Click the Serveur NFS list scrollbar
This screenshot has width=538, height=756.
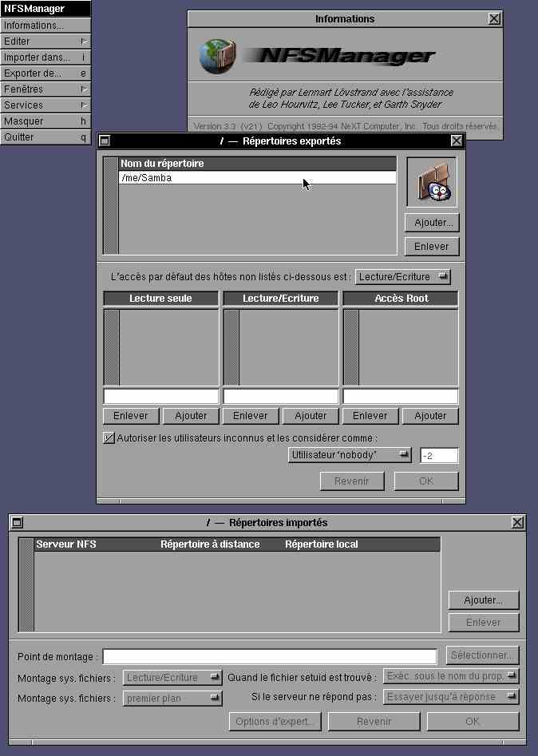26,584
